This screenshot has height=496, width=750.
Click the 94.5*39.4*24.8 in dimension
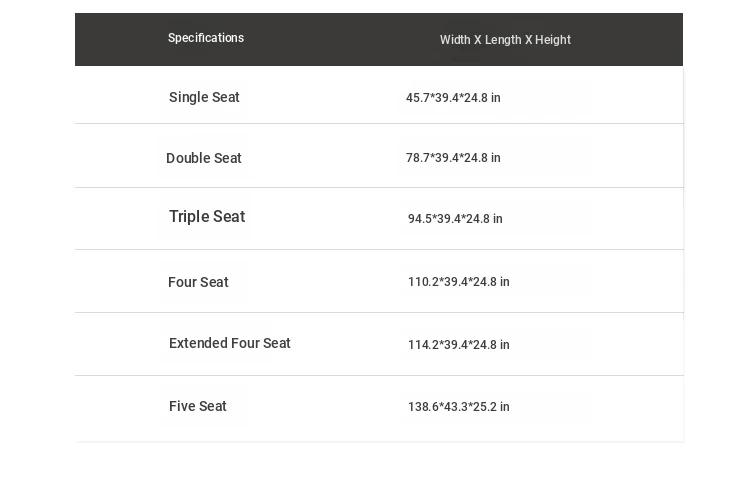455,219
